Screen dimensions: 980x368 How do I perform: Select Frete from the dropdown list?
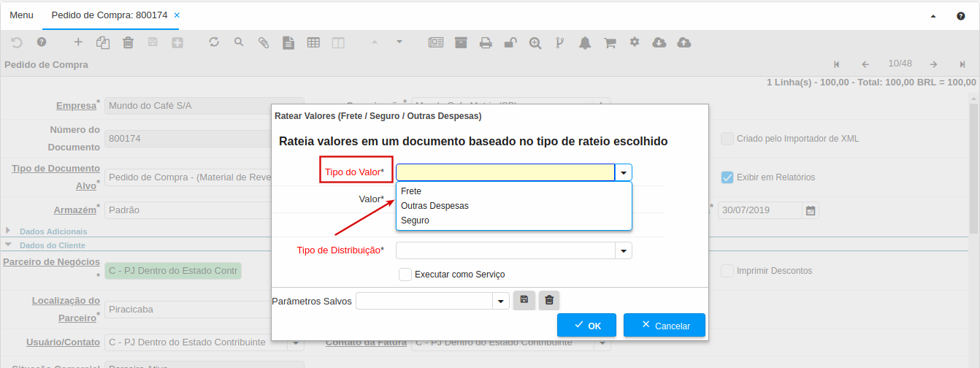(x=411, y=191)
